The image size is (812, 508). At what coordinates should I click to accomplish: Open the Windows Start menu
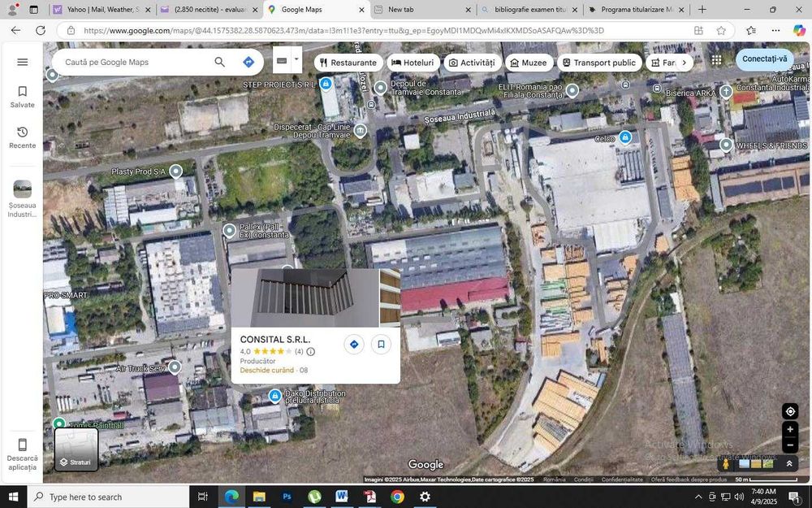(x=14, y=497)
